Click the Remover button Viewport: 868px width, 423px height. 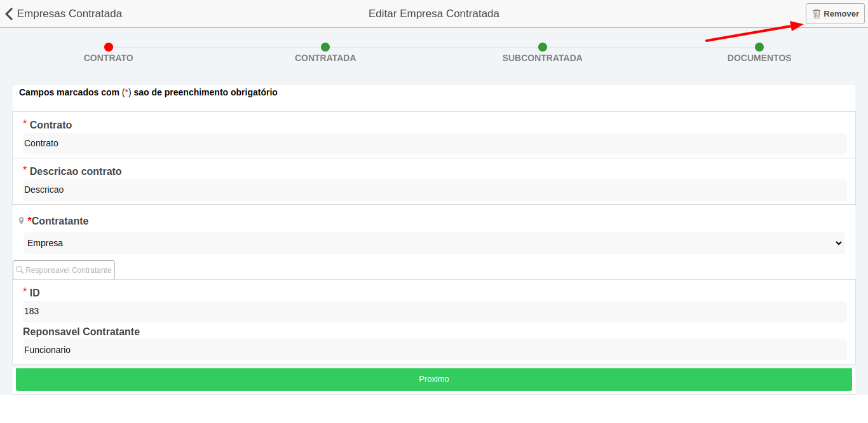pyautogui.click(x=834, y=13)
